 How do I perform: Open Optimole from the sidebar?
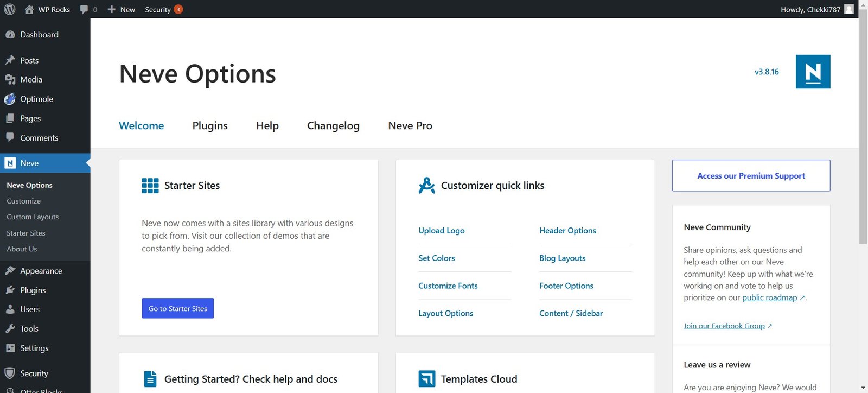click(36, 99)
